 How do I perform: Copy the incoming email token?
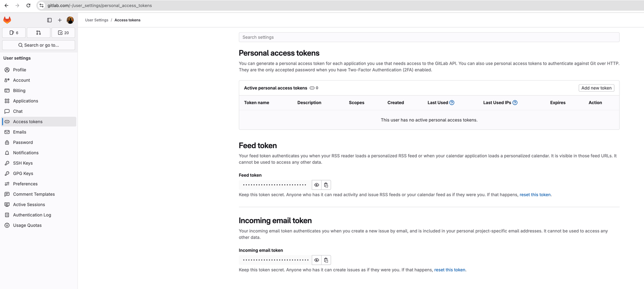click(326, 260)
